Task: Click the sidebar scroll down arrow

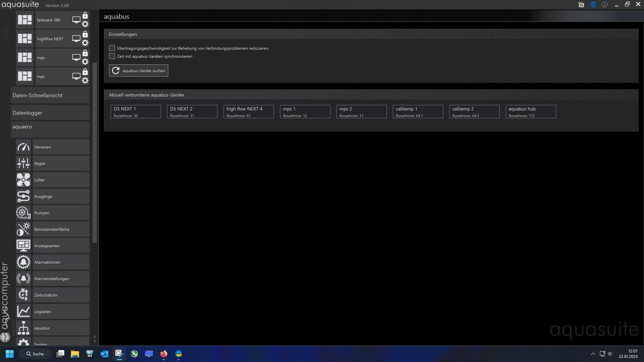Action: click(x=95, y=341)
